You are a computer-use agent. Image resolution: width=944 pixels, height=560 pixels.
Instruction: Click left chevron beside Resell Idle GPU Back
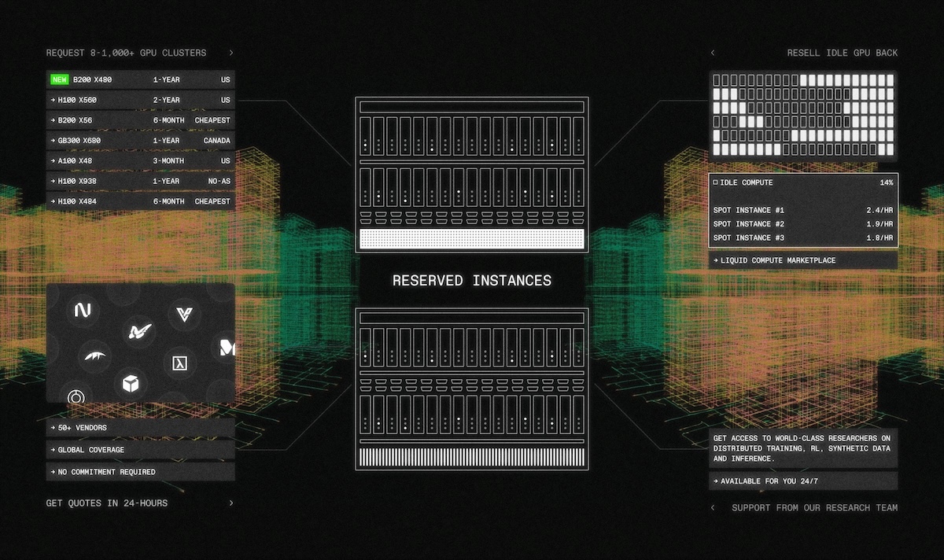click(713, 53)
